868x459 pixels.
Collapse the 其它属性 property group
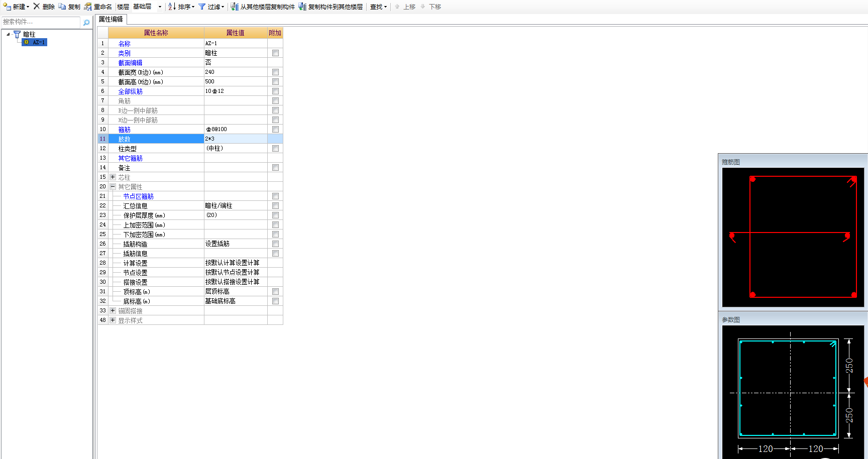[x=113, y=186]
